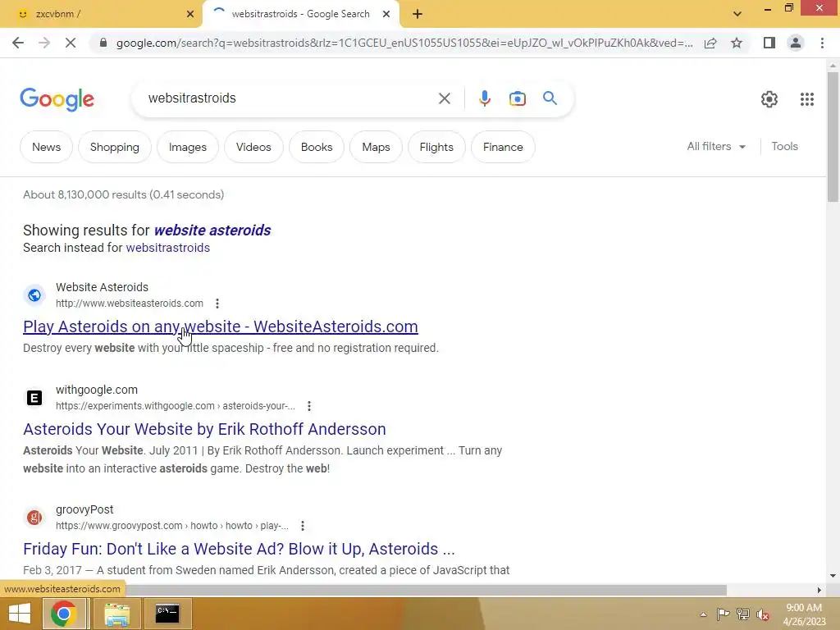Start voice search with microphone icon

point(484,98)
